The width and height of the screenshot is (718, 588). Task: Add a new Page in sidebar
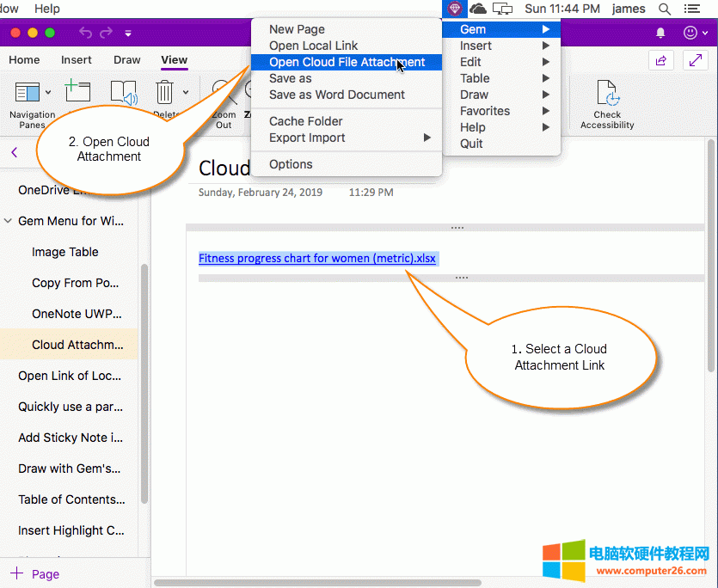pos(34,574)
